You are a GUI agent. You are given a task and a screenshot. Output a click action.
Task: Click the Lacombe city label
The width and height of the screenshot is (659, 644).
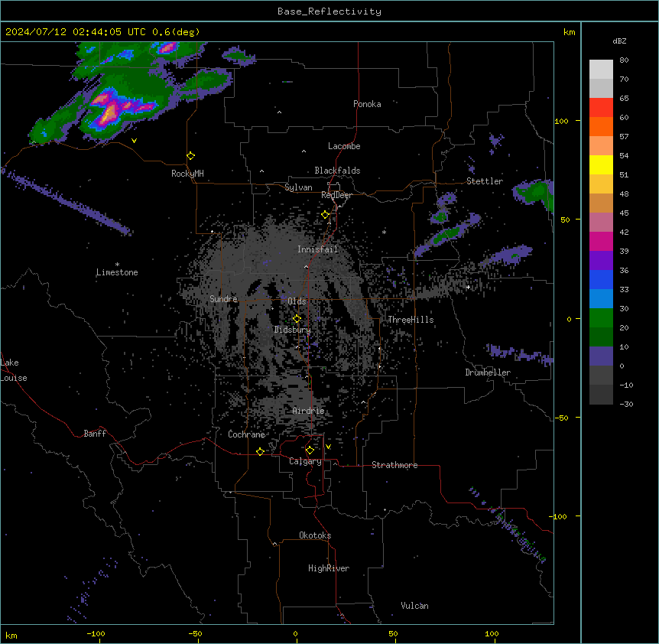(344, 146)
